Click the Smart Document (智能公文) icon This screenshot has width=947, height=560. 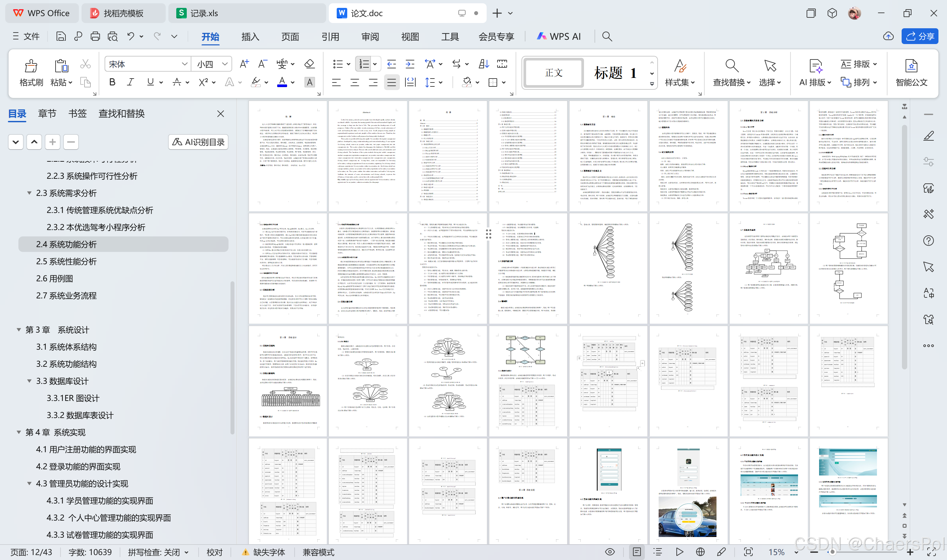coord(911,73)
